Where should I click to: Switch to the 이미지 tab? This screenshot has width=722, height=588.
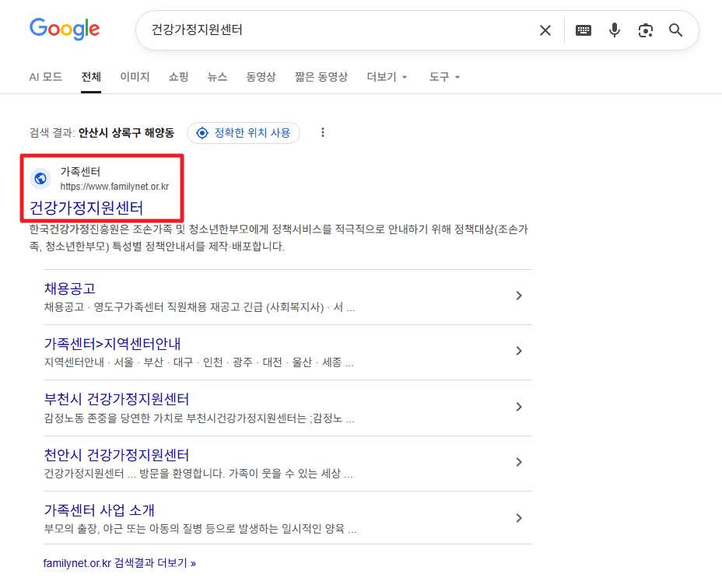(135, 77)
